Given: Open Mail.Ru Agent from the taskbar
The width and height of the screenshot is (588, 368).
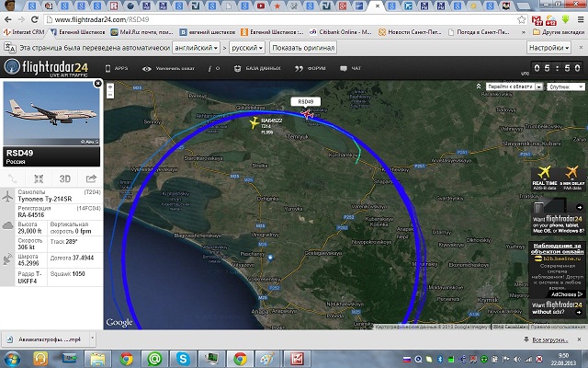Looking at the screenshot, I should point(155,359).
